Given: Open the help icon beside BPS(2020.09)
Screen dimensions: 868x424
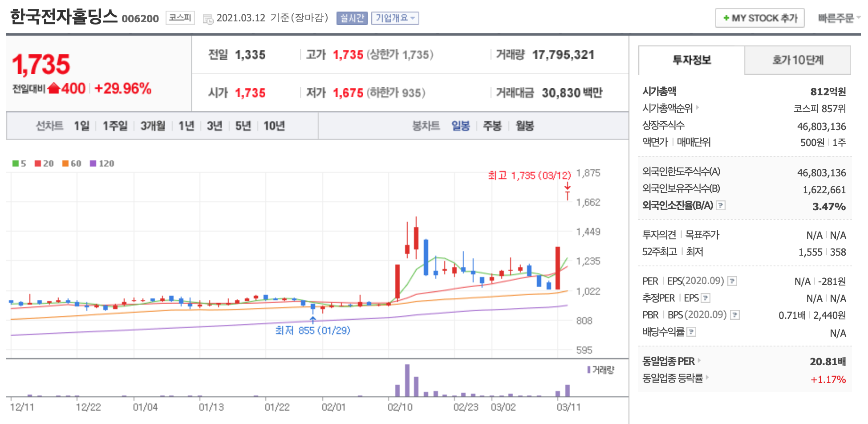Looking at the screenshot, I should click(x=735, y=315).
